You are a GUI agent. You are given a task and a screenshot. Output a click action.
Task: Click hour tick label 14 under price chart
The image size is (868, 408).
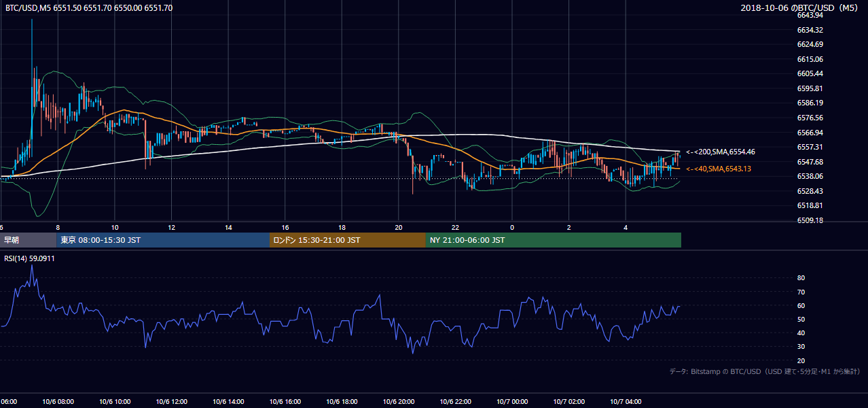[x=229, y=227]
